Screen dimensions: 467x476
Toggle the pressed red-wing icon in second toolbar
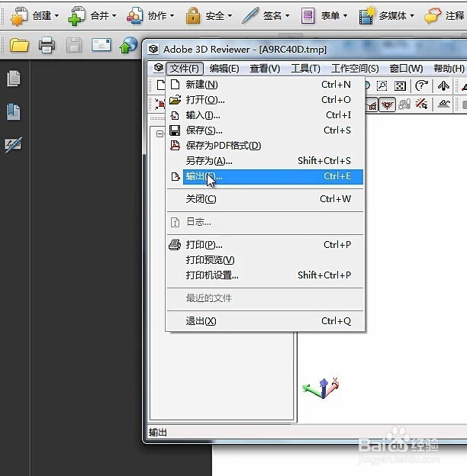(387, 105)
